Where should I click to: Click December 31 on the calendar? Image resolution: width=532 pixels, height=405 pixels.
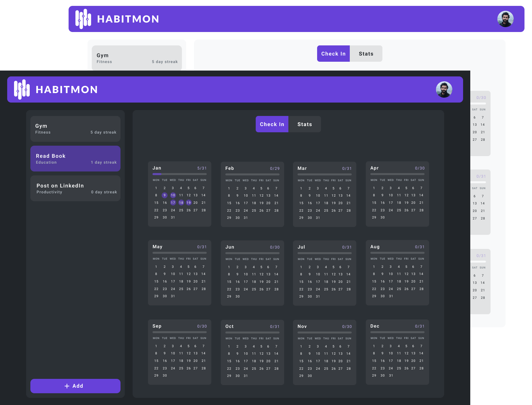(x=391, y=375)
